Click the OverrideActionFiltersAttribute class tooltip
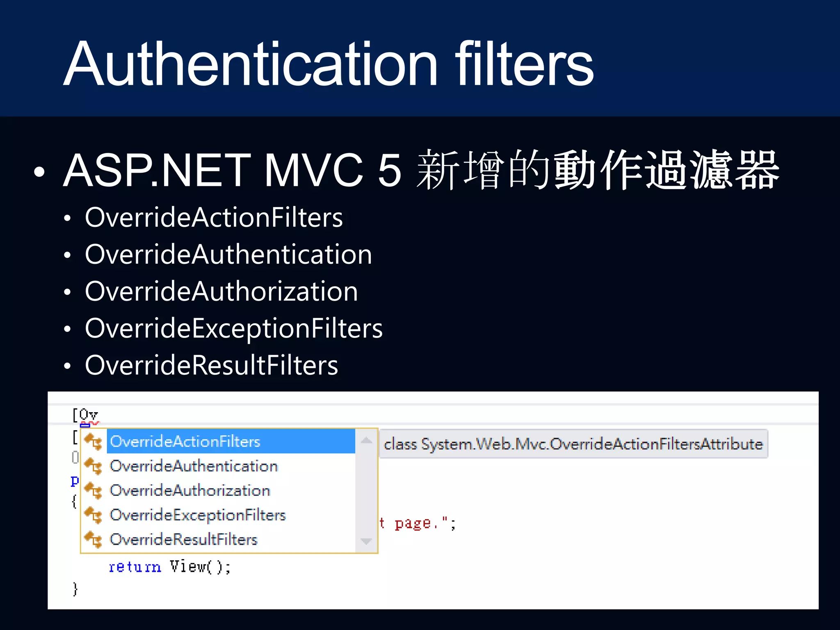Screen dimensions: 840x630 (x=573, y=444)
